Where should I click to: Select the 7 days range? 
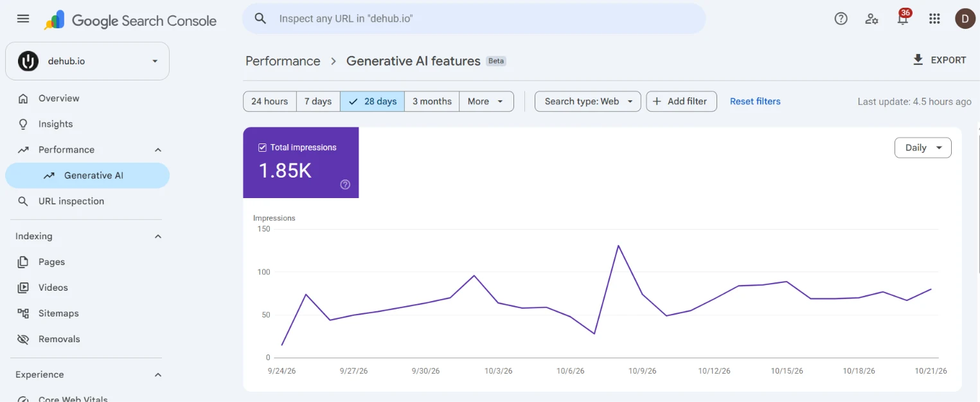[318, 101]
